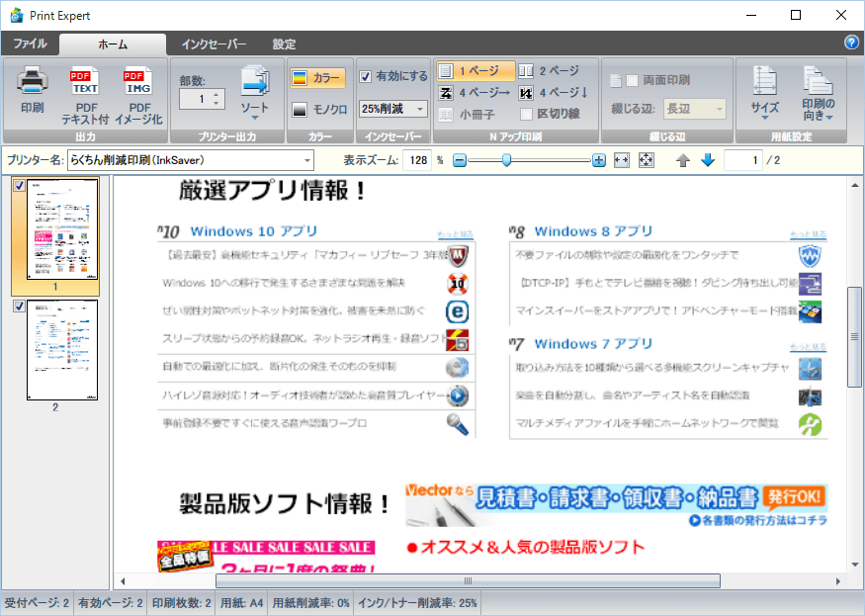Click もっと見る next to Windows 8 アプリ

[809, 234]
